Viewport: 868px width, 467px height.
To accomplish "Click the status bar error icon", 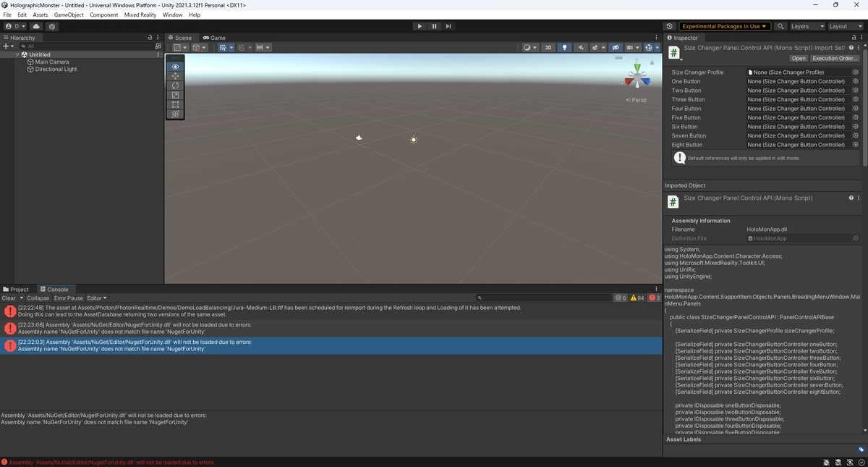I will pos(4,462).
